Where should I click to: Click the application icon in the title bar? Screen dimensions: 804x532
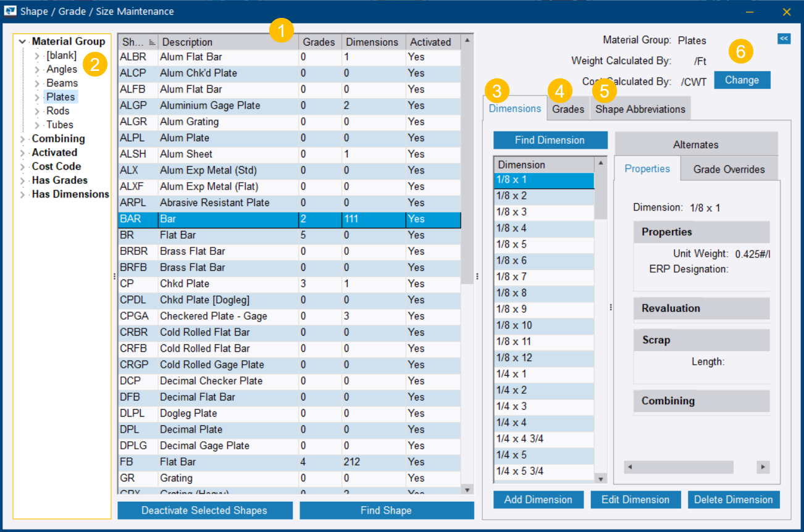(10, 11)
